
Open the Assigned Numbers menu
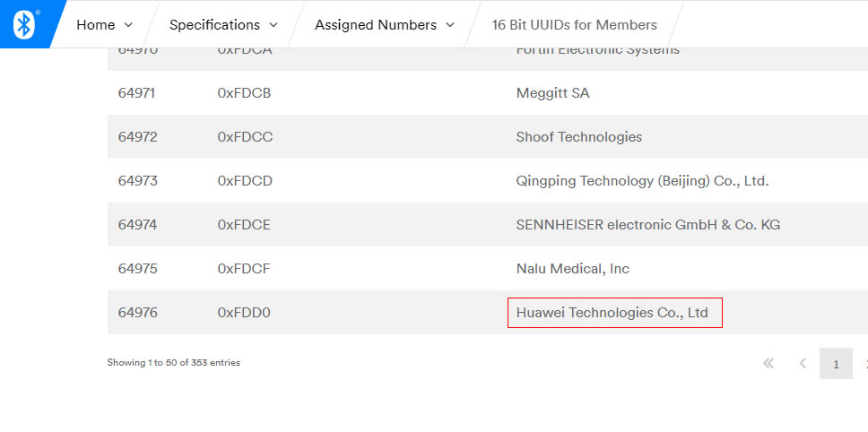tap(376, 25)
